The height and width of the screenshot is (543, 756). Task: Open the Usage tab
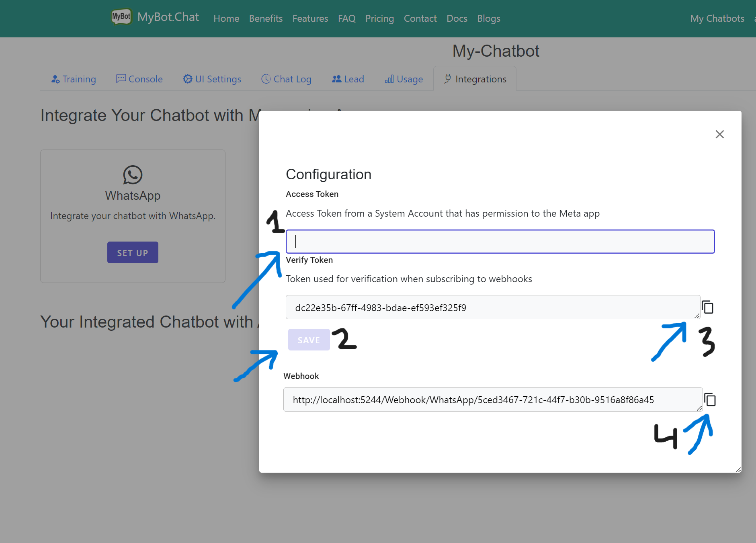[404, 79]
